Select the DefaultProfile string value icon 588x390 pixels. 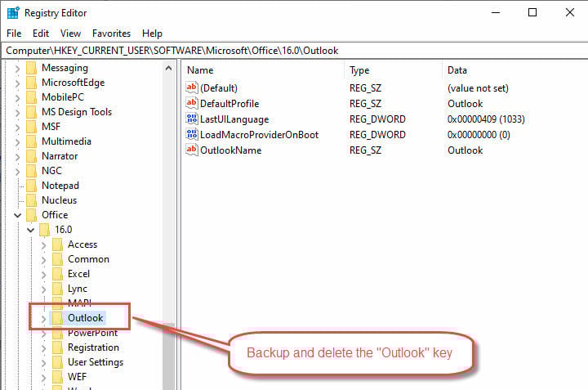pos(192,103)
